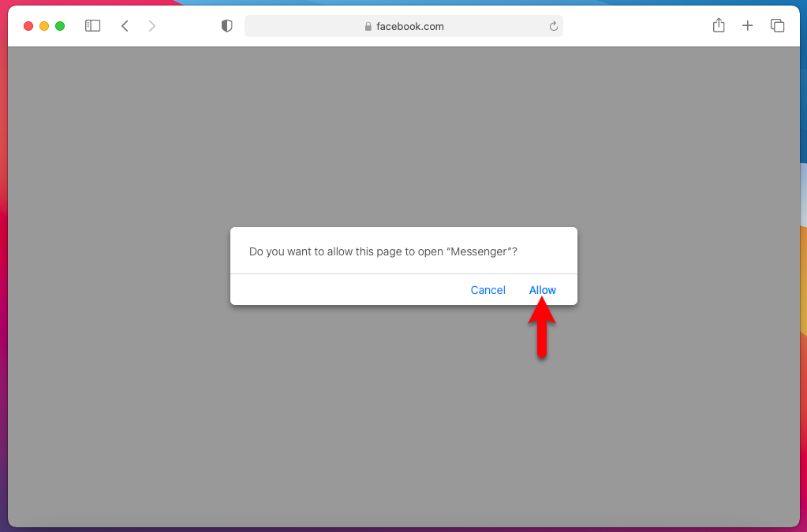Show the tab overview
This screenshot has height=532, width=807.
point(777,26)
